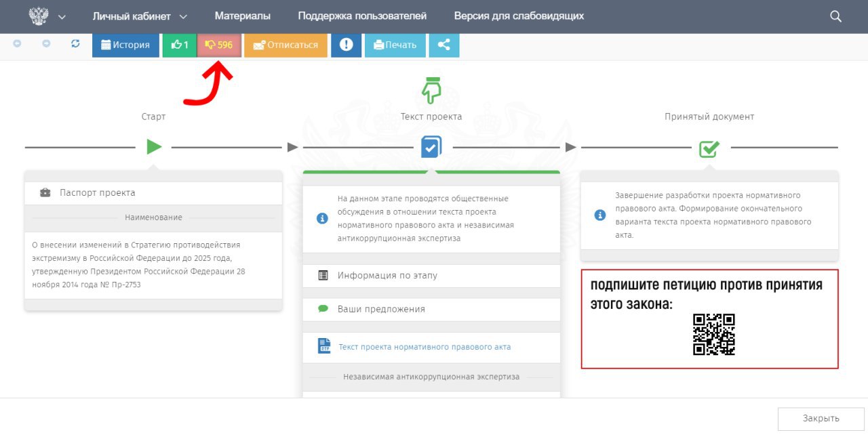
Task: Click Печать print button
Action: coord(395,45)
